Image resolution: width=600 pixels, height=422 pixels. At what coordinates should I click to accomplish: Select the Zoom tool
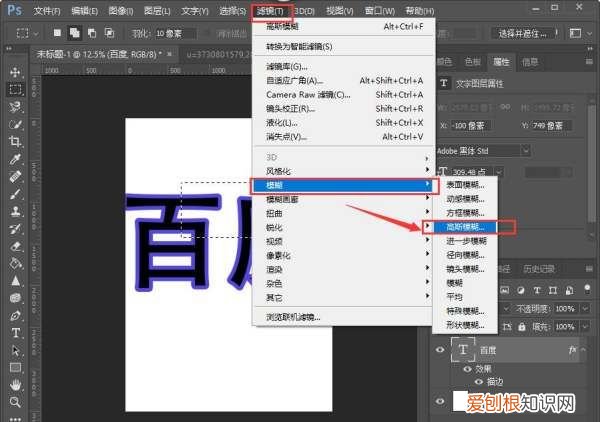[15, 402]
